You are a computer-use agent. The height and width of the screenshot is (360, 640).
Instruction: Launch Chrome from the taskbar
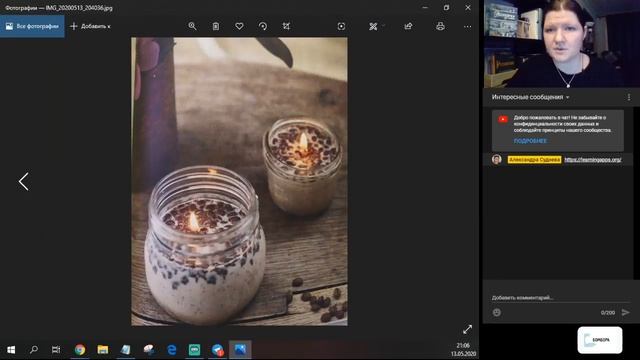[x=80, y=350]
